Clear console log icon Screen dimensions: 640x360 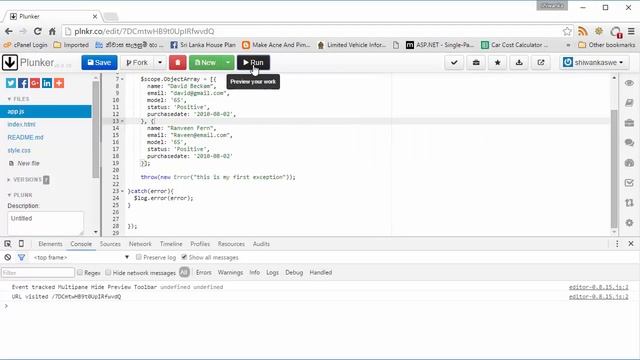(x=8, y=258)
